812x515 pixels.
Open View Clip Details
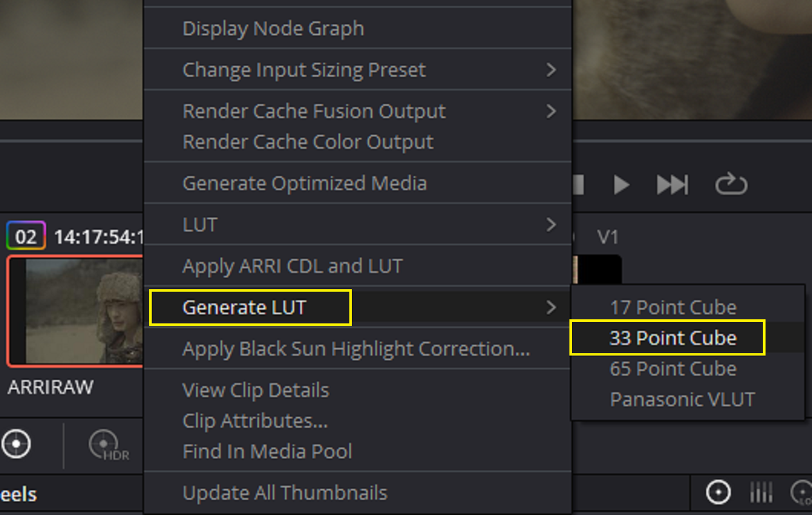[x=358, y=389]
